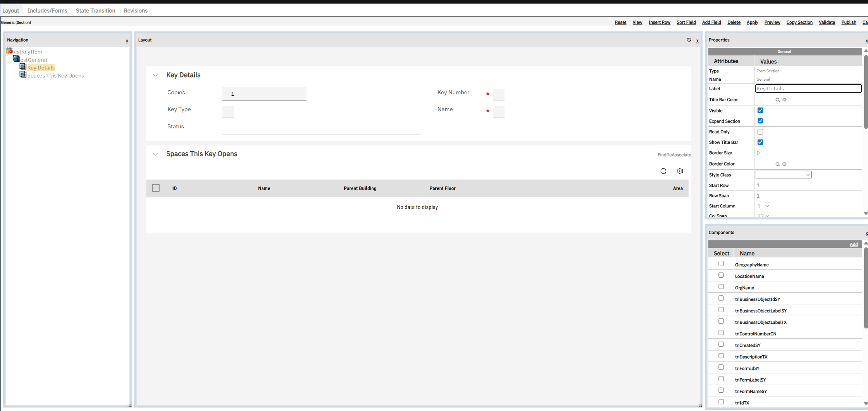The image size is (868, 411).
Task: Open the Style Class dropdown
Action: click(784, 175)
